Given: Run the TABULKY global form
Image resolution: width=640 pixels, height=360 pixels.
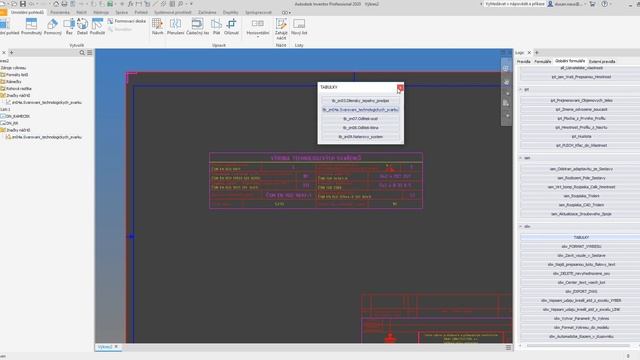Looking at the screenshot, I should click(x=581, y=237).
